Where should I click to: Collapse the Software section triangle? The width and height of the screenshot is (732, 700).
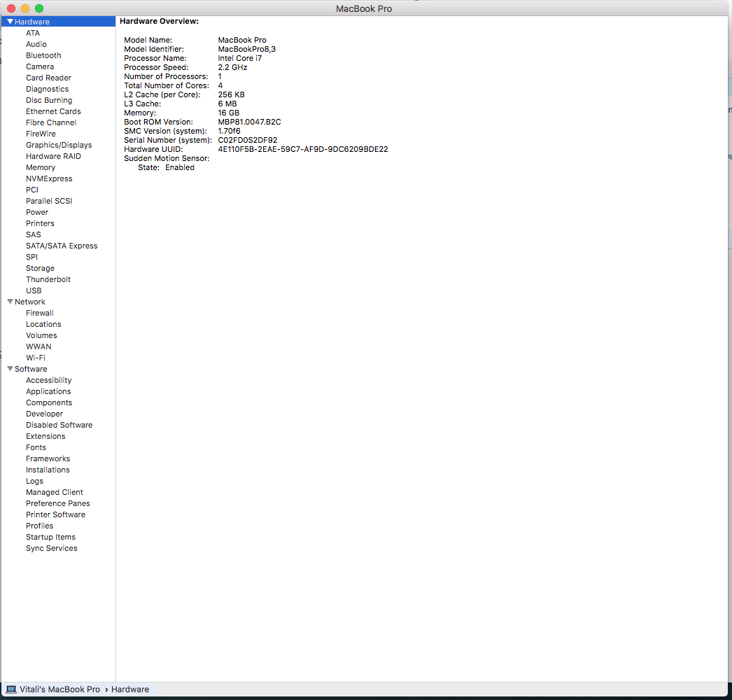10,369
